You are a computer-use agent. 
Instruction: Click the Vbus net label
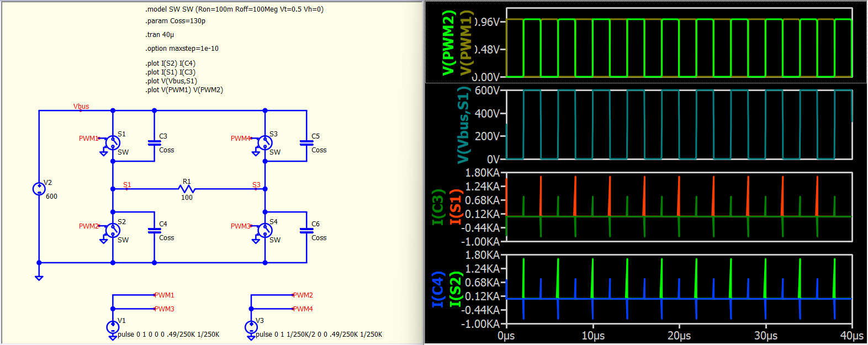(x=81, y=107)
